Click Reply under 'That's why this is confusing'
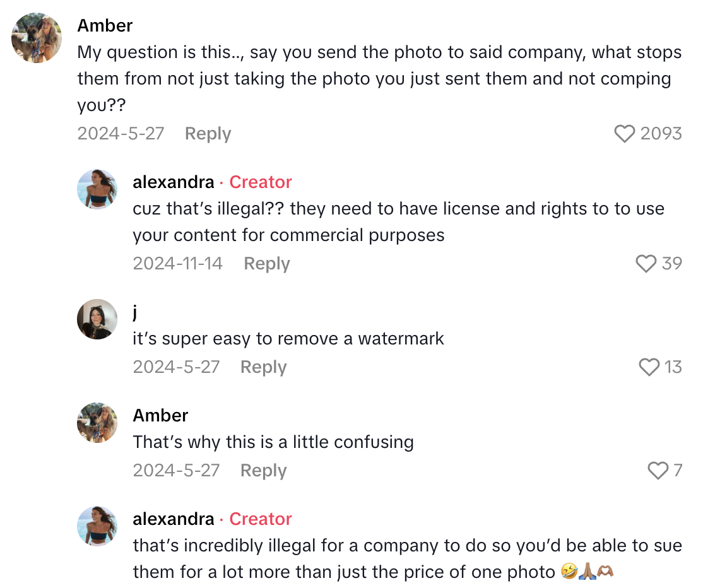Screen dimensions: 703x588 [x=263, y=471]
